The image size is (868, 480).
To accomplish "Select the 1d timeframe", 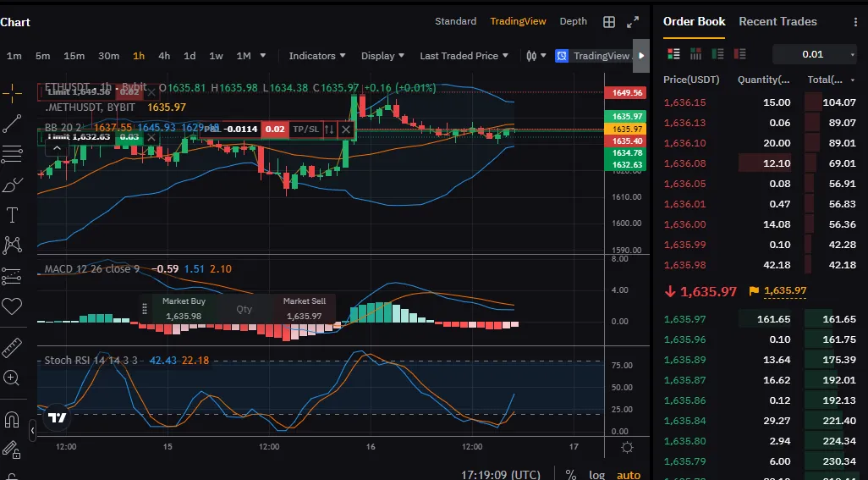I will 190,56.
